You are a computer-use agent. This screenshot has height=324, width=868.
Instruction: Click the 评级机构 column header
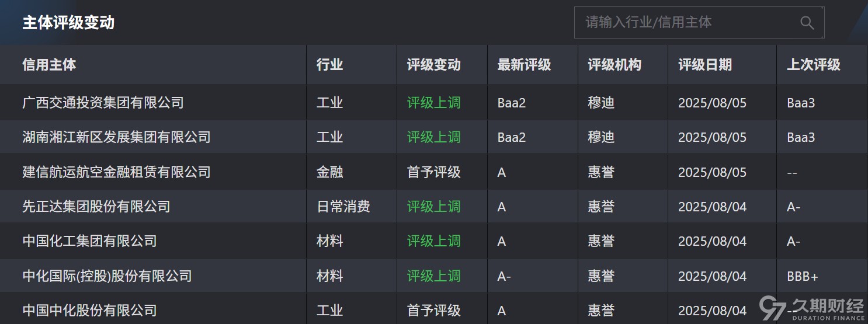(614, 65)
